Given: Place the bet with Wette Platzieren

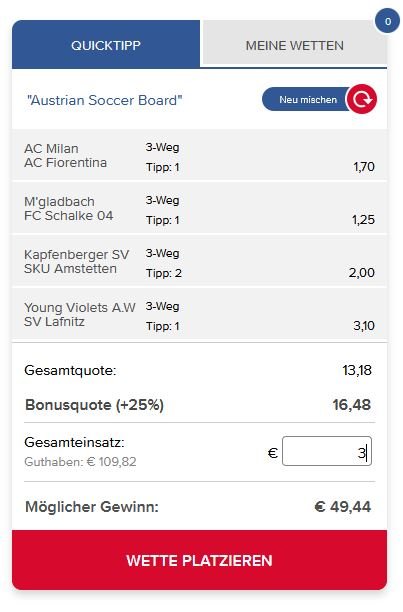Looking at the screenshot, I should 199,560.
